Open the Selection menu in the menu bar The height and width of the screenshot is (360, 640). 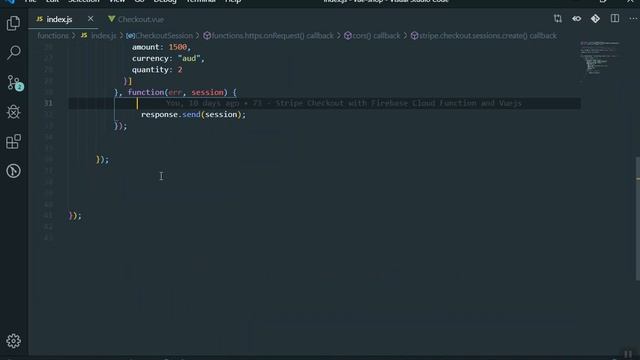(x=84, y=2)
